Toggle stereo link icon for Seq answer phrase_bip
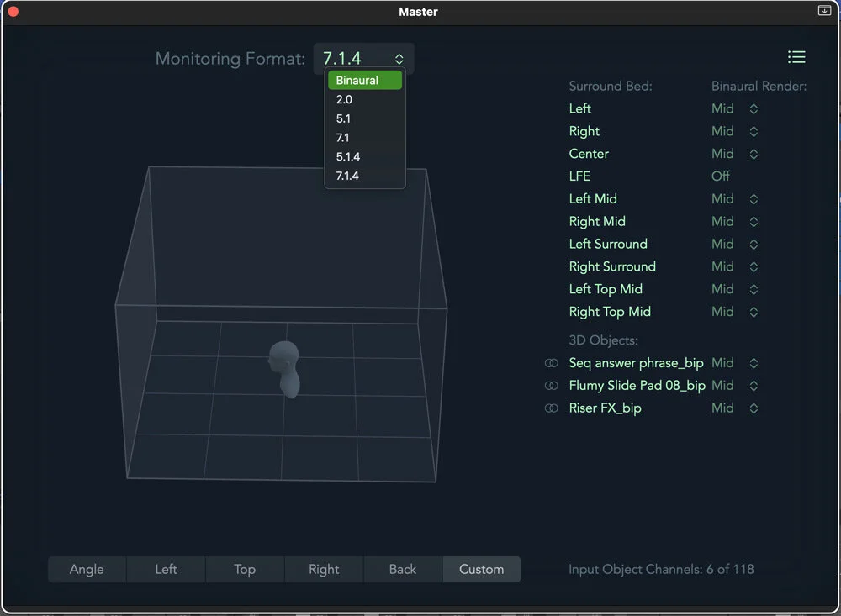This screenshot has height=616, width=841. (x=552, y=363)
